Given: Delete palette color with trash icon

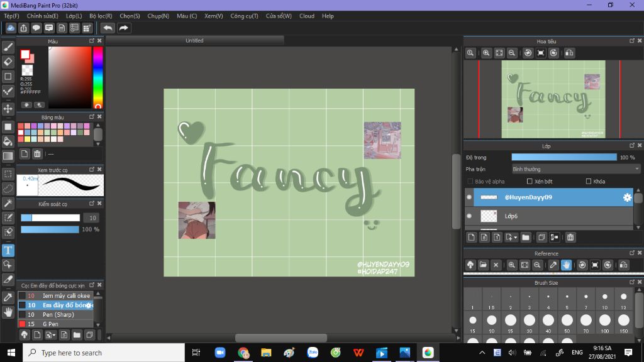Looking at the screenshot, I should click(x=37, y=154).
